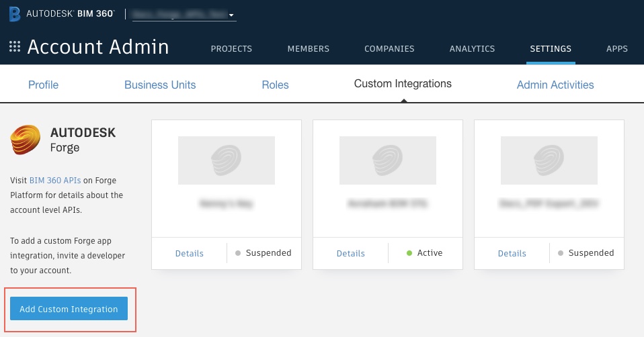644x337 pixels.
Task: Open the Apps section
Action: coord(616,49)
